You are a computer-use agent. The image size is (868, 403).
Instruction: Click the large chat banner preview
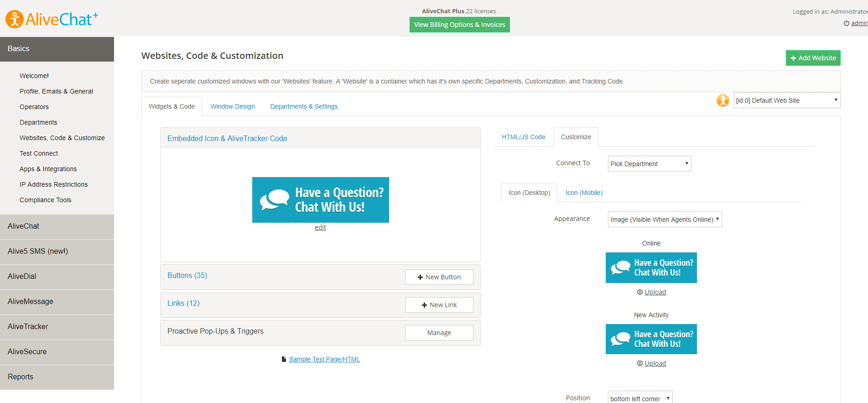(321, 200)
